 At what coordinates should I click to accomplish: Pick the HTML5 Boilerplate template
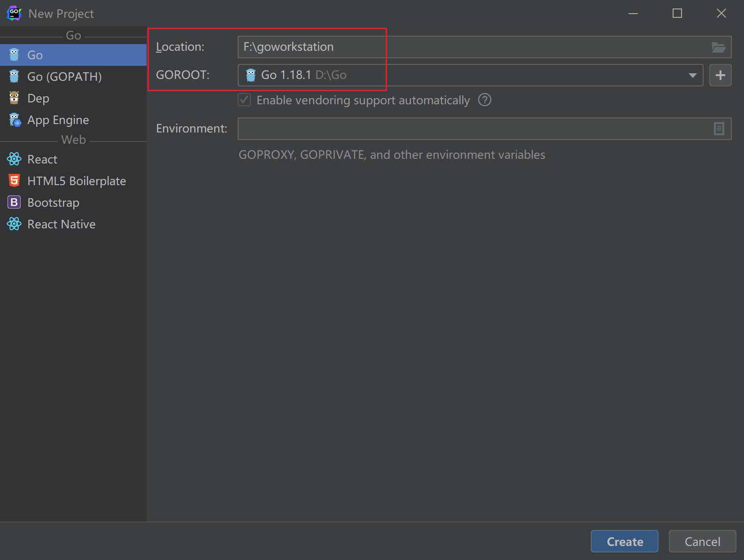click(73, 181)
